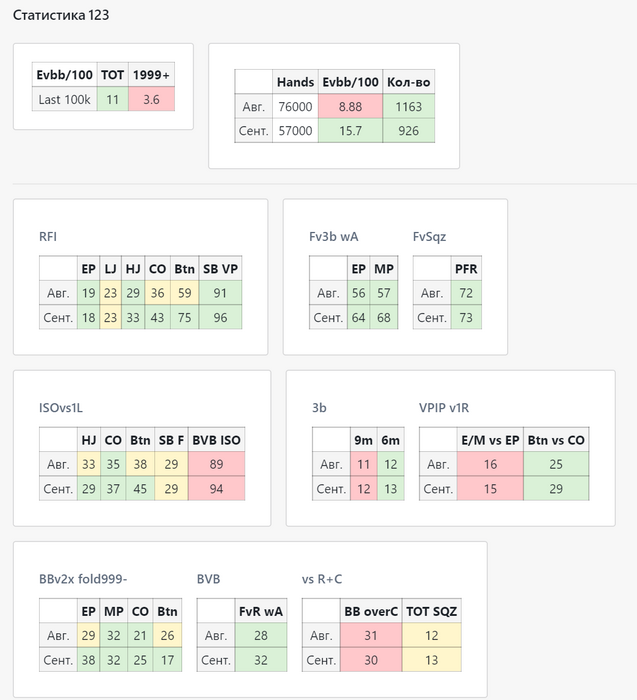Click the VPIP v1R heading
Viewport: 637px width, 700px height.
tap(444, 408)
